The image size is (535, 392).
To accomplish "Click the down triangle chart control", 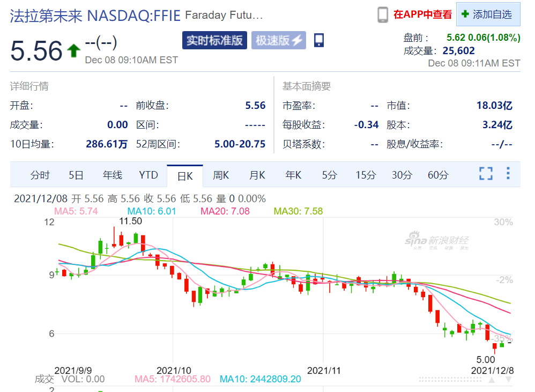I will click(x=509, y=380).
